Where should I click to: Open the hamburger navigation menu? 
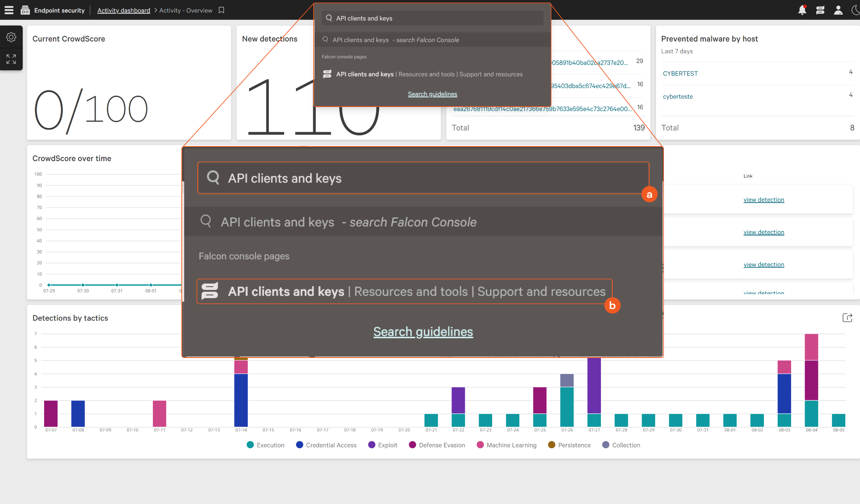[9, 10]
